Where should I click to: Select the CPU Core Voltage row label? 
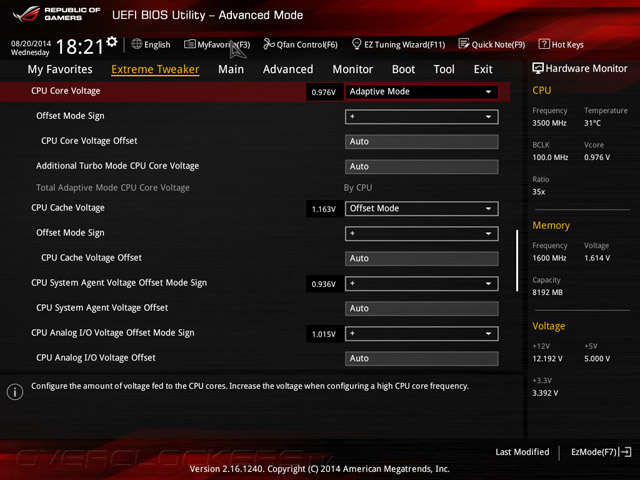click(66, 91)
